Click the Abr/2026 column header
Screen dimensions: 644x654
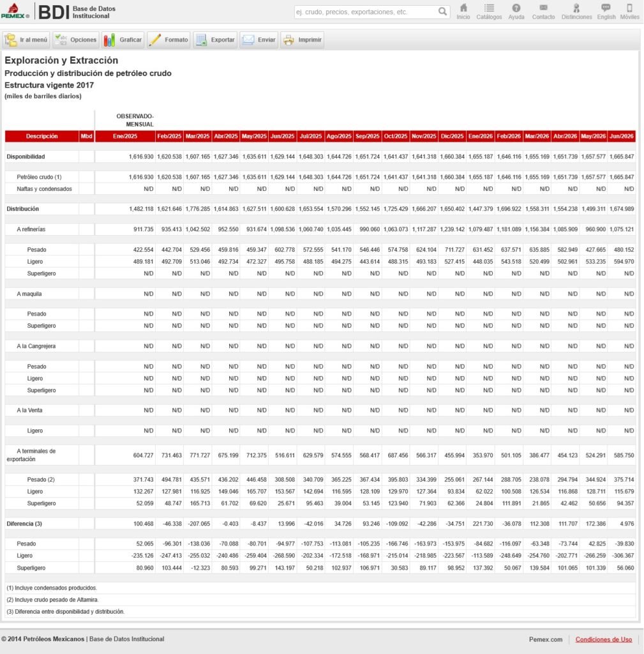click(565, 136)
